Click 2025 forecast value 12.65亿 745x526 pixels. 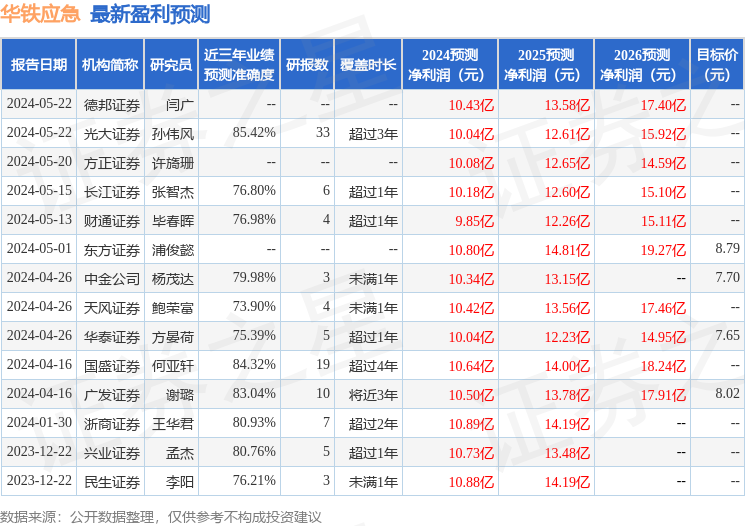point(567,163)
